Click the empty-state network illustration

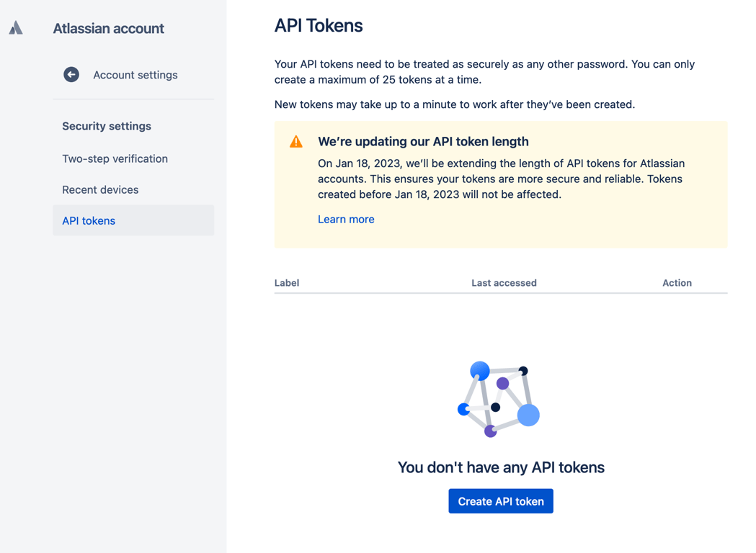[x=499, y=398]
